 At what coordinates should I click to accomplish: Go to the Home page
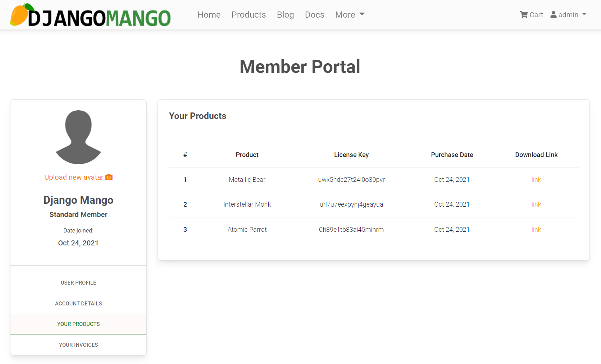209,15
